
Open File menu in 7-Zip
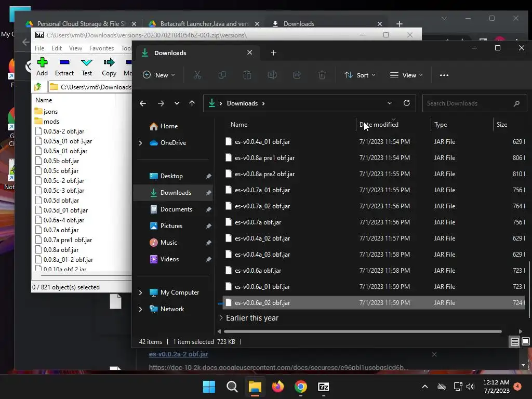pyautogui.click(x=39, y=48)
